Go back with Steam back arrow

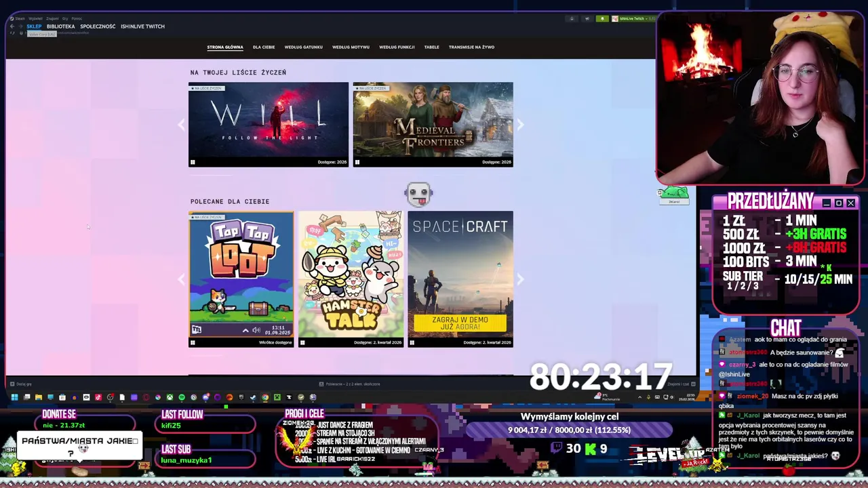coord(12,26)
